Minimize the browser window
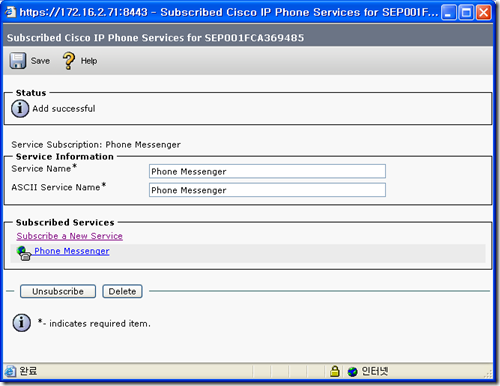This screenshot has width=500, height=386. tap(449, 13)
